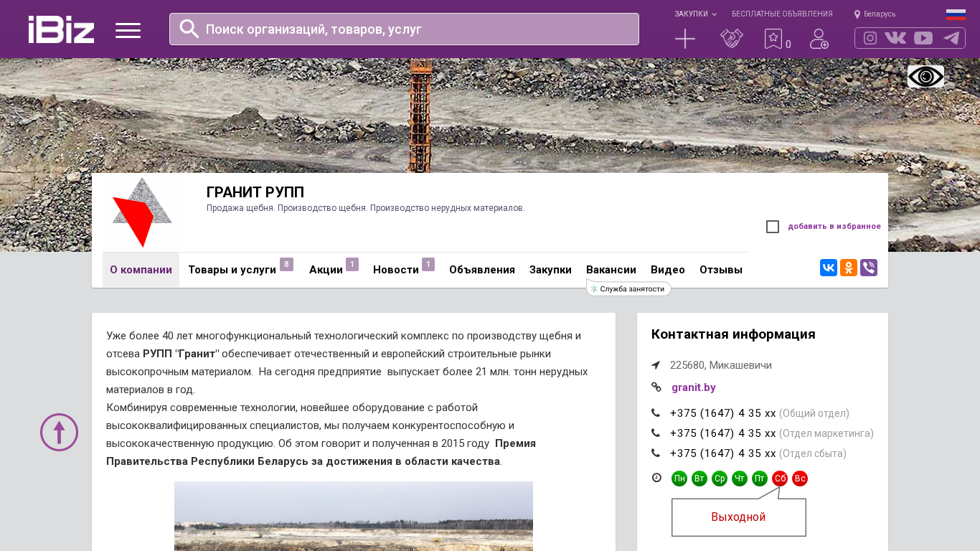
Task: Click phone icon for Отдел маркетинга
Action: pos(656,433)
